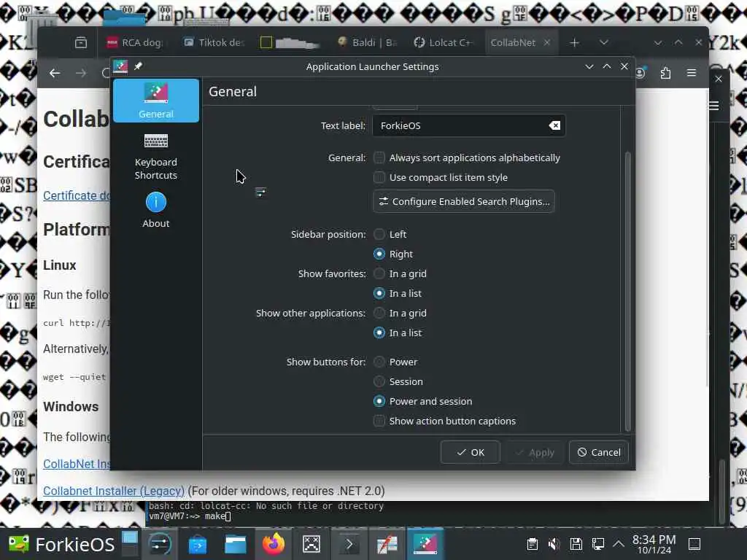Expand hidden system tray icons arrow

click(x=618, y=544)
